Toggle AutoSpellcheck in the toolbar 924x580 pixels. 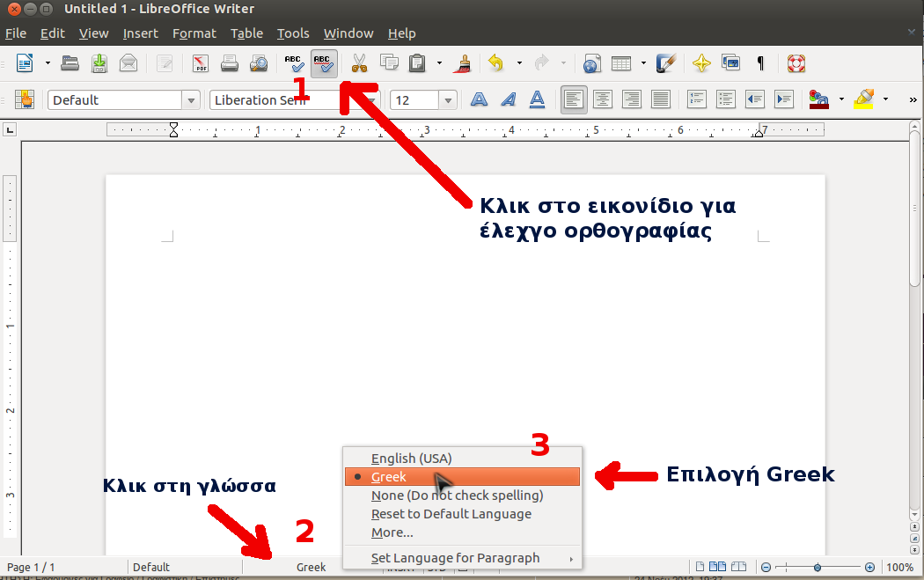(324, 63)
